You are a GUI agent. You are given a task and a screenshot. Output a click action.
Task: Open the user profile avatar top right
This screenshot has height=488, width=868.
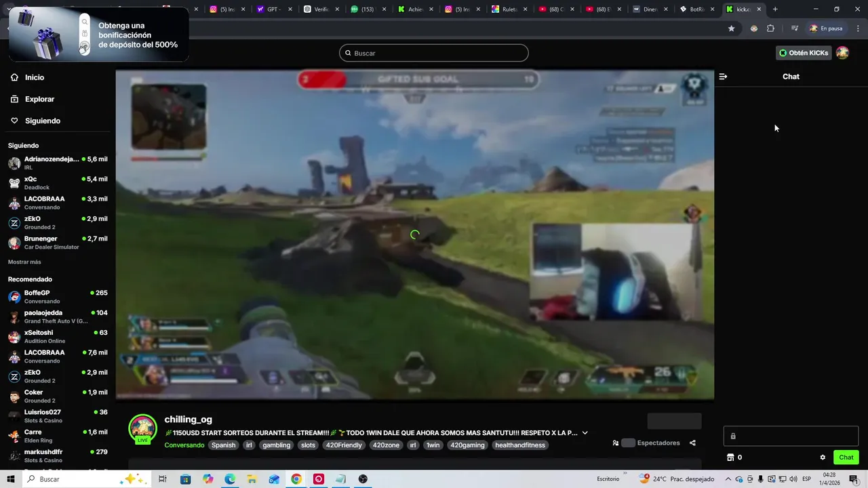click(842, 53)
